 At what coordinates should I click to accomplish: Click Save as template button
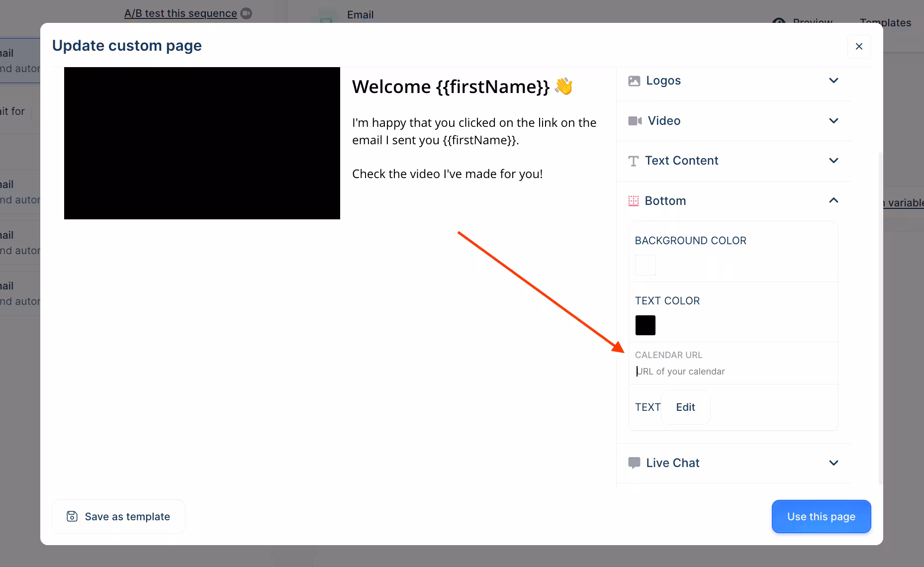[118, 516]
